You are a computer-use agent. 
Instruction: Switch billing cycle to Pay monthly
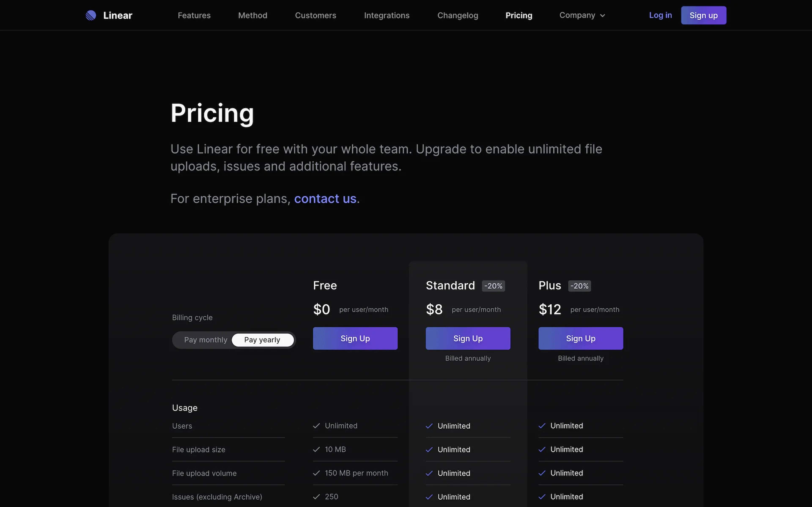tap(205, 340)
